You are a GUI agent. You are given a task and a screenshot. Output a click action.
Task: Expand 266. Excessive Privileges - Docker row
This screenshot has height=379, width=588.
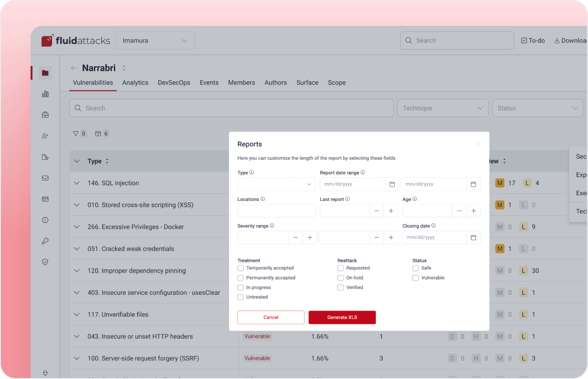pyautogui.click(x=76, y=227)
